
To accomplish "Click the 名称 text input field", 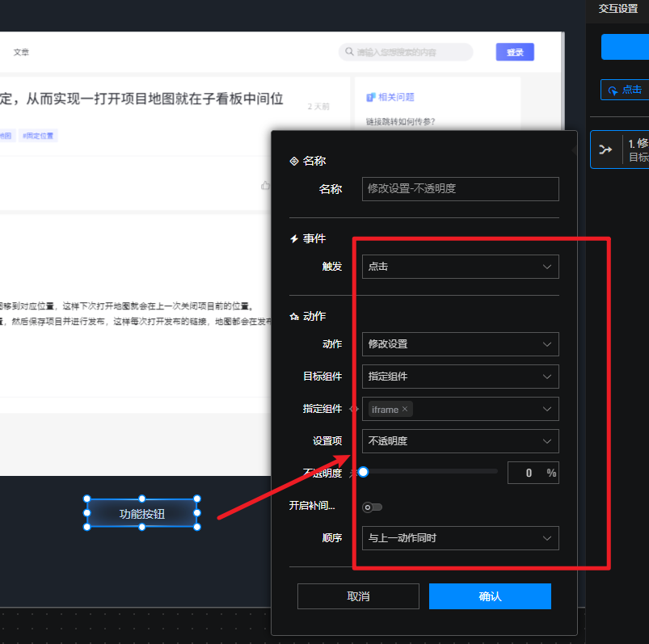I will (460, 189).
